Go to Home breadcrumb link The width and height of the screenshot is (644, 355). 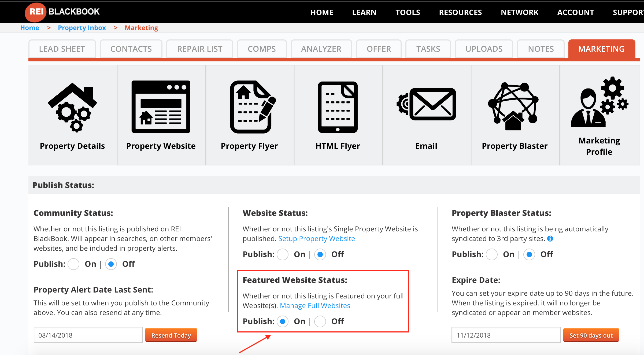pos(29,28)
